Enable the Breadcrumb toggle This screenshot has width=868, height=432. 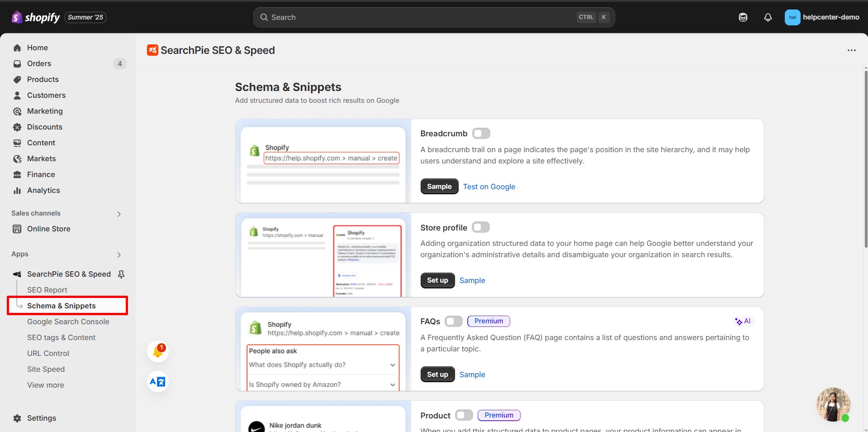pyautogui.click(x=481, y=133)
